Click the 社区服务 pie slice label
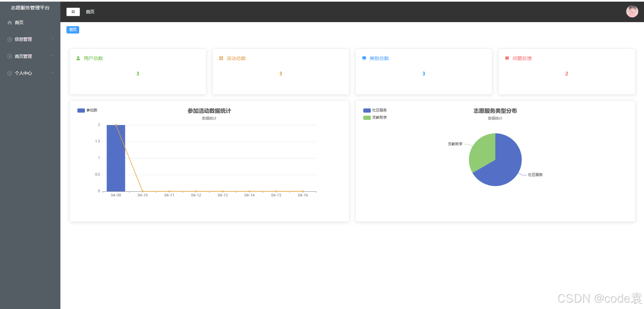The height and width of the screenshot is (309, 644). [535, 175]
